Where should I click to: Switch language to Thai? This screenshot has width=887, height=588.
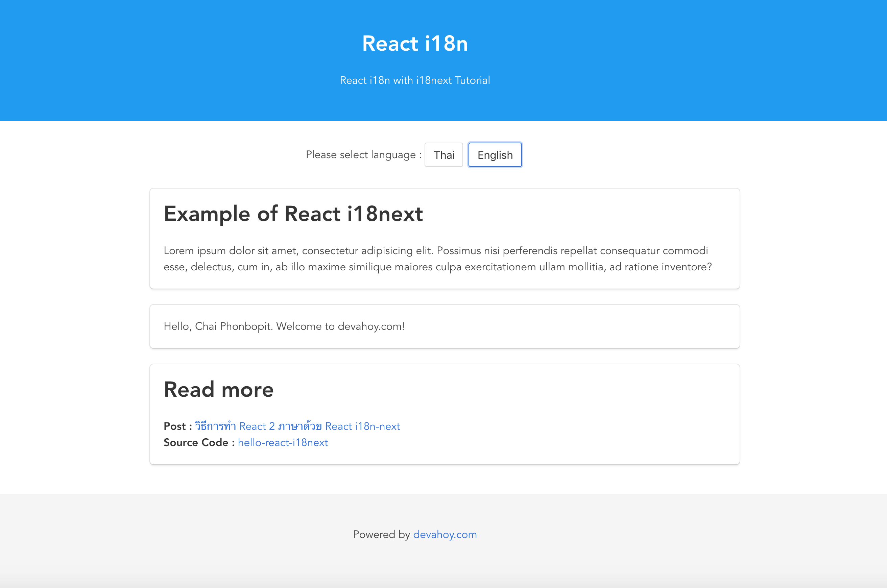444,154
